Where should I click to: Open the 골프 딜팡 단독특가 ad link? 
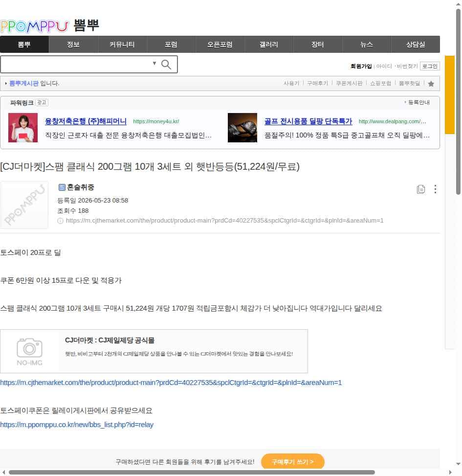[x=308, y=121]
